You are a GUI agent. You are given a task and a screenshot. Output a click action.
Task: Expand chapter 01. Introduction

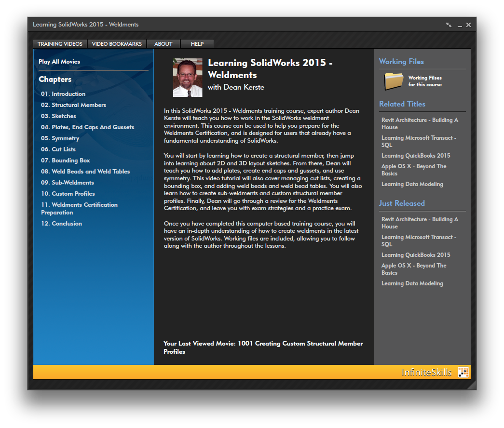(63, 94)
